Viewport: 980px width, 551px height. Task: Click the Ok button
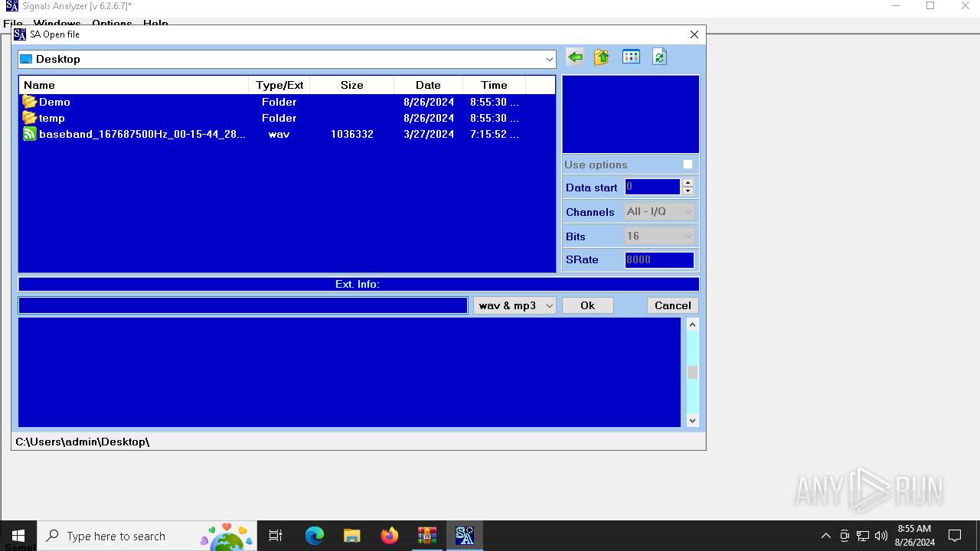pos(588,305)
